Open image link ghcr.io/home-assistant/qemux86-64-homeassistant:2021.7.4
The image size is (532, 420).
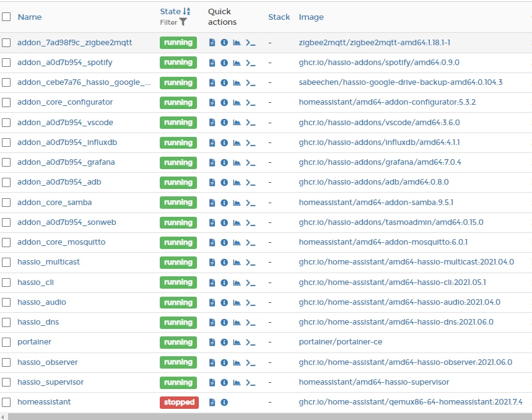tap(411, 402)
